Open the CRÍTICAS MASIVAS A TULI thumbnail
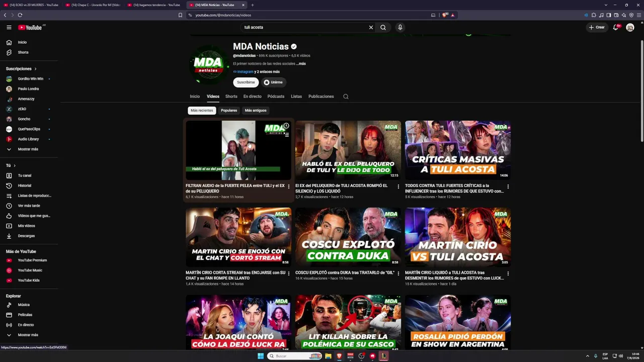 click(458, 150)
